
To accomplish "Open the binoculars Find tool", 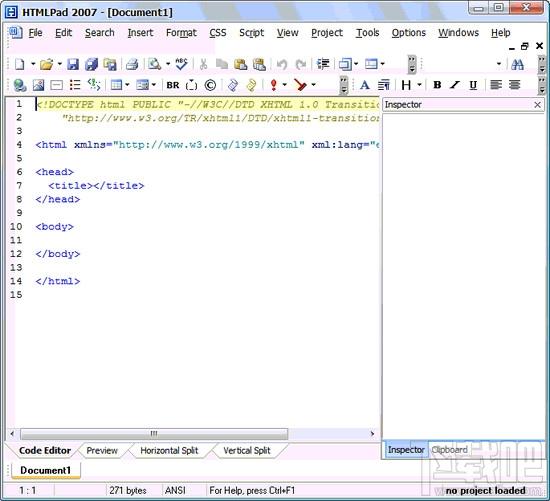I will point(517,64).
